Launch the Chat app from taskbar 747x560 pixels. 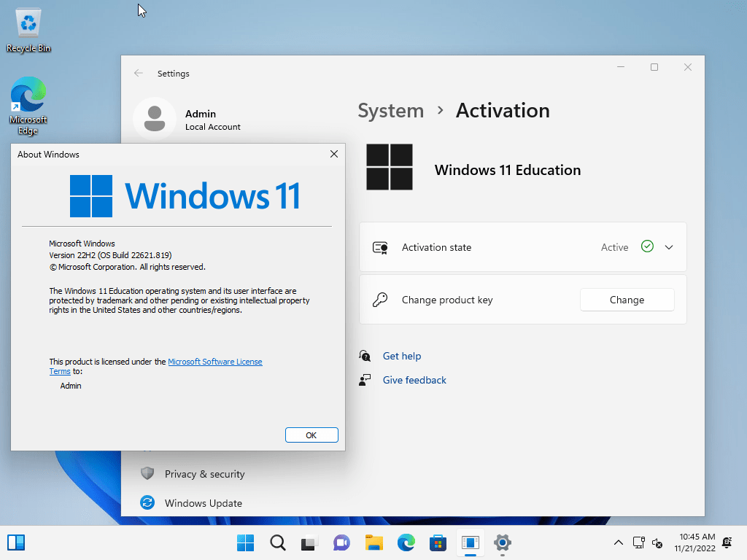point(341,542)
